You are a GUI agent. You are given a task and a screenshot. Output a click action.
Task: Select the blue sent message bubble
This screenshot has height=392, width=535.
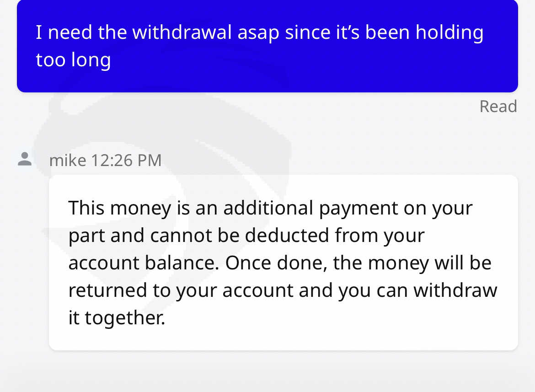(267, 46)
